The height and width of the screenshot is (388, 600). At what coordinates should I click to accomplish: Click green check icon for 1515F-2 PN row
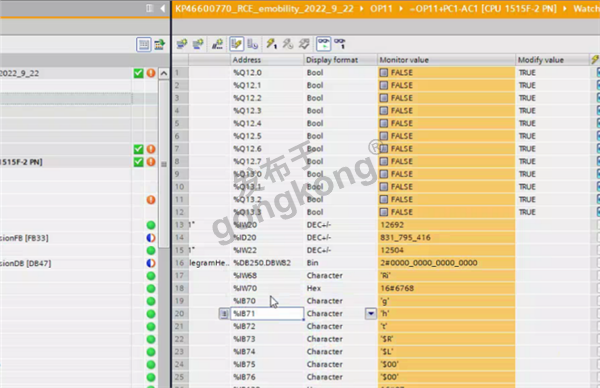point(139,162)
